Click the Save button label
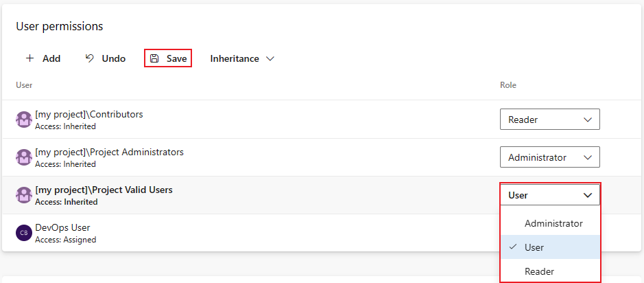The height and width of the screenshot is (283, 644). pos(177,58)
